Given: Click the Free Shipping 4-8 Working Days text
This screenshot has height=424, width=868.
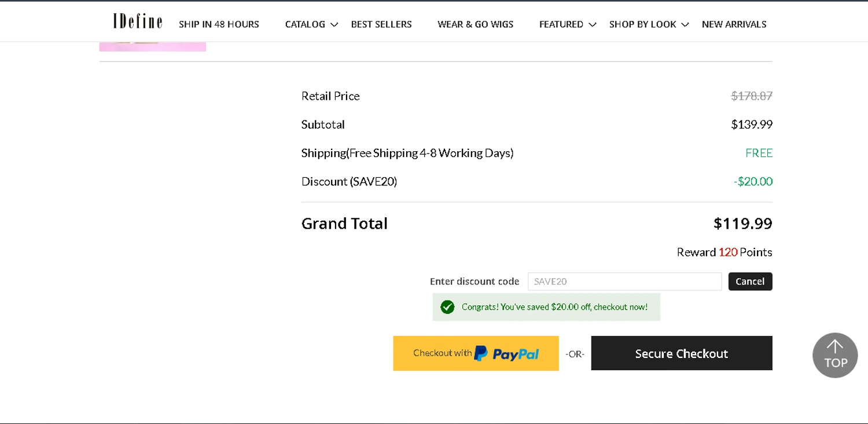Looking at the screenshot, I should [431, 153].
